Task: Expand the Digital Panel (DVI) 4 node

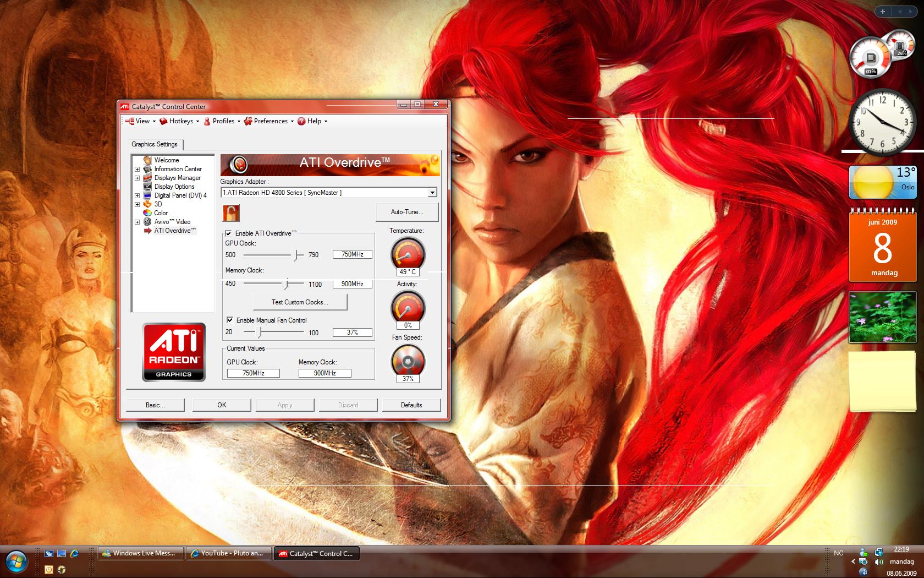Action: click(x=137, y=195)
